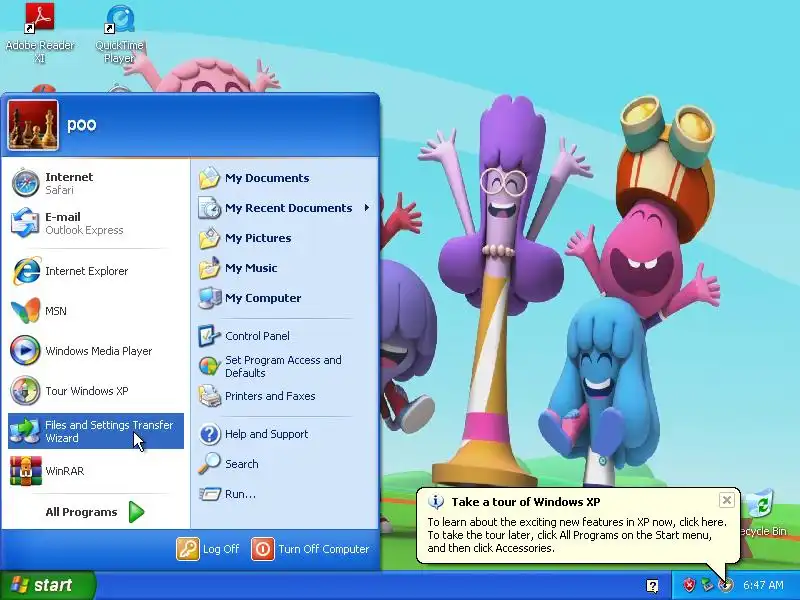The image size is (800, 600).
Task: Open Control Panel
Action: 286,336
